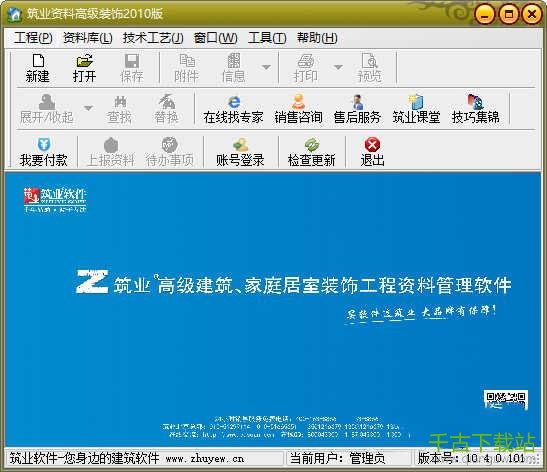Click the 保存 (Save) toolbar icon
Screen dimensions: 547x472
(x=132, y=68)
